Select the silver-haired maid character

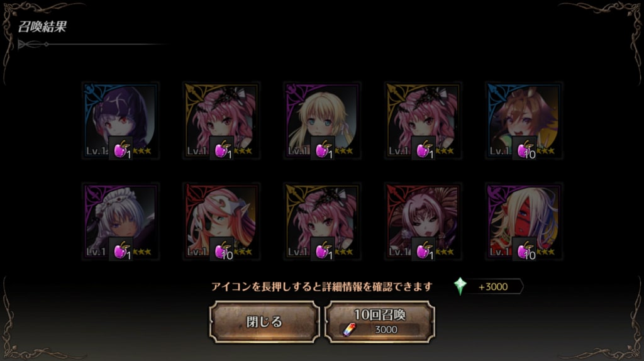pyautogui.click(x=121, y=222)
